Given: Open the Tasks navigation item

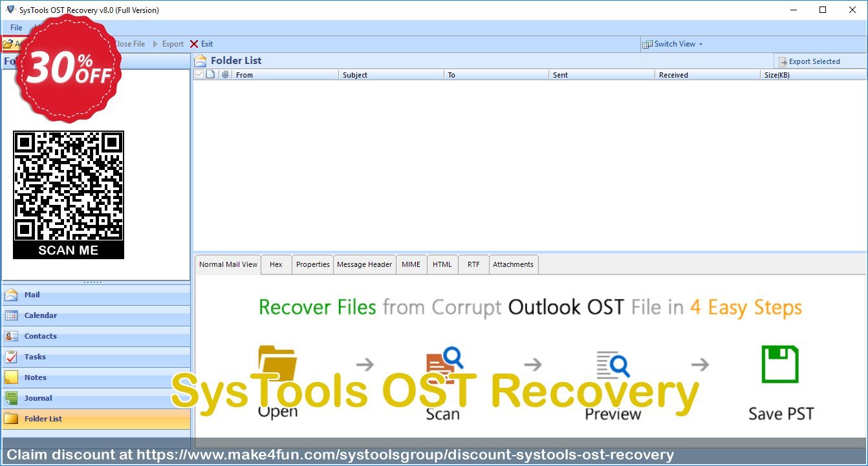Looking at the screenshot, I should tap(96, 357).
